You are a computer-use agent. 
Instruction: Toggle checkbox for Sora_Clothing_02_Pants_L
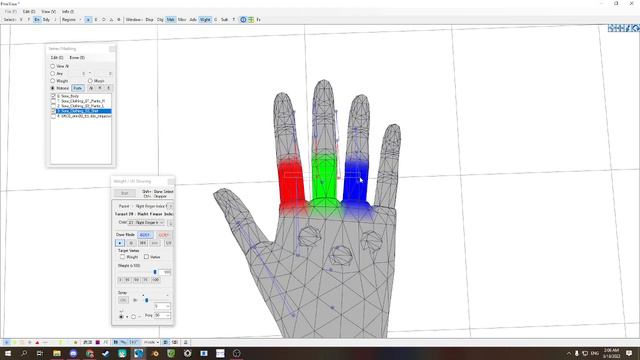53,106
